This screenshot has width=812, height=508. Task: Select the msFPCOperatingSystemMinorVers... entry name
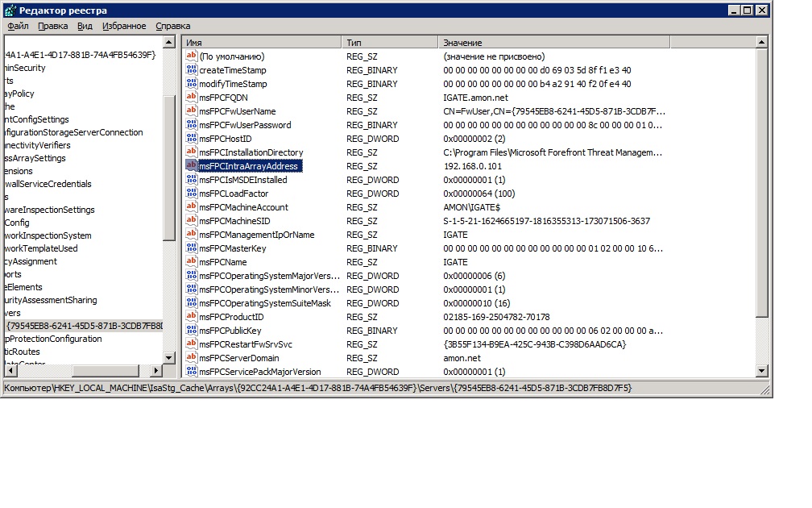coord(269,289)
